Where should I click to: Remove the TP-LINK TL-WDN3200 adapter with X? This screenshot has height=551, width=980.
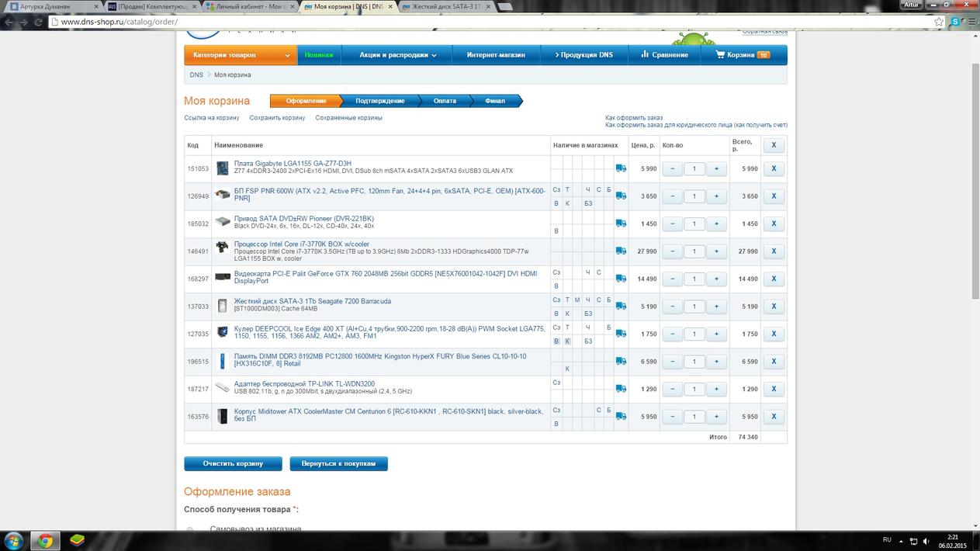pyautogui.click(x=774, y=389)
